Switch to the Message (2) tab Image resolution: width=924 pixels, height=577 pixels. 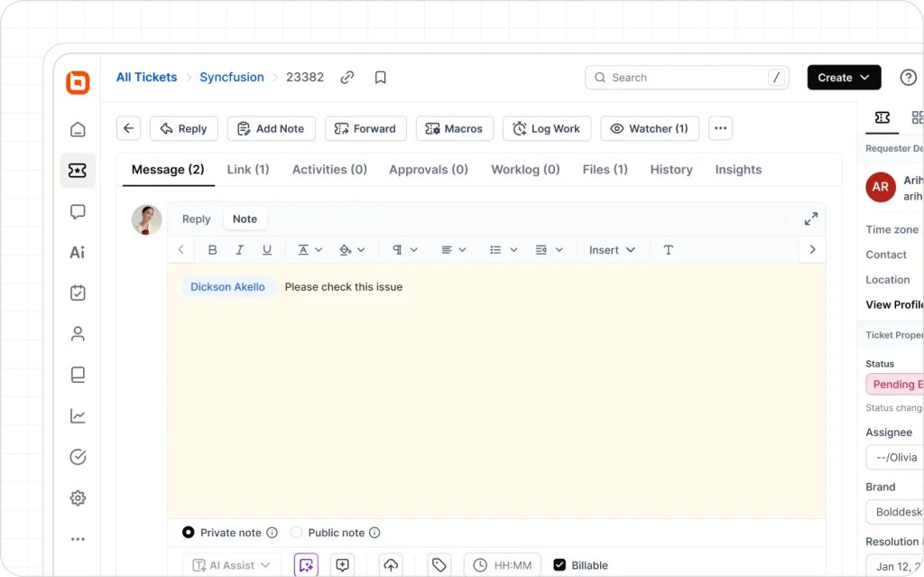168,170
